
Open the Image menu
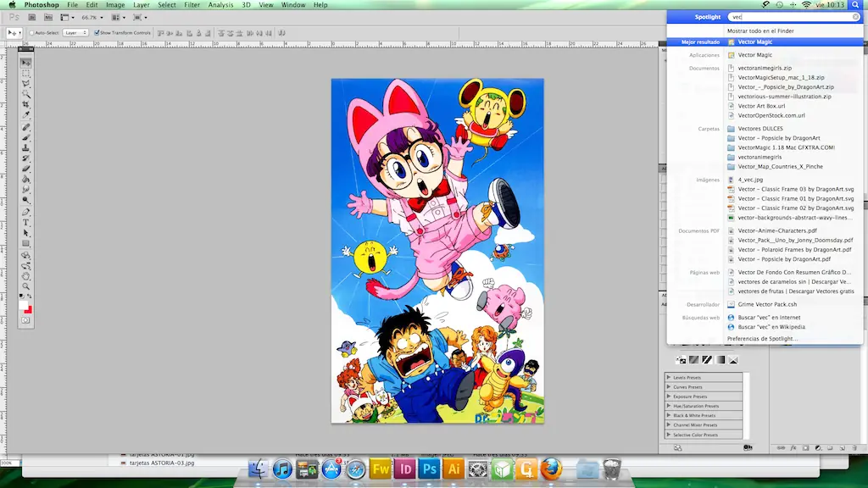[x=115, y=5]
